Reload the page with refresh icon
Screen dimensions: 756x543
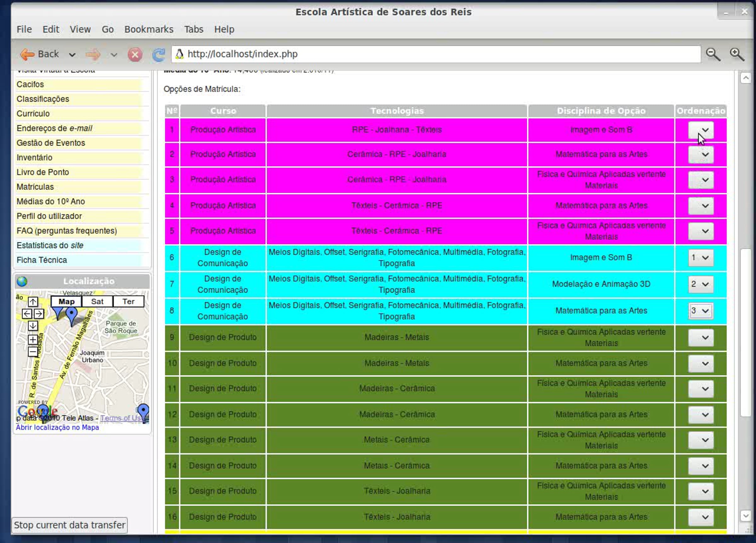(159, 54)
